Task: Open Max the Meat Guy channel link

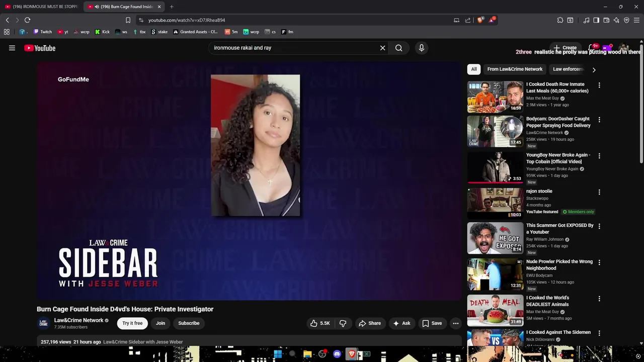Action: (x=542, y=99)
